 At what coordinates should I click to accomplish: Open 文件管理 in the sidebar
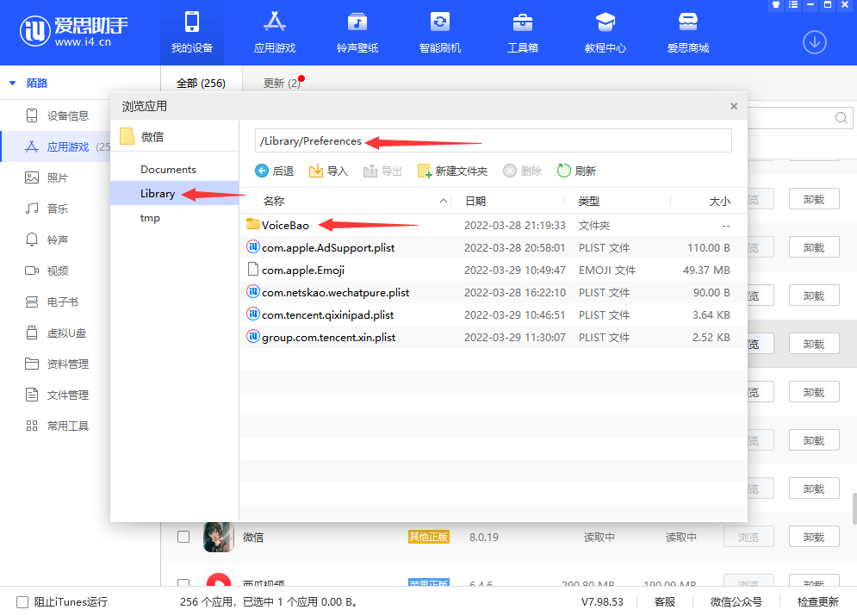point(57,395)
